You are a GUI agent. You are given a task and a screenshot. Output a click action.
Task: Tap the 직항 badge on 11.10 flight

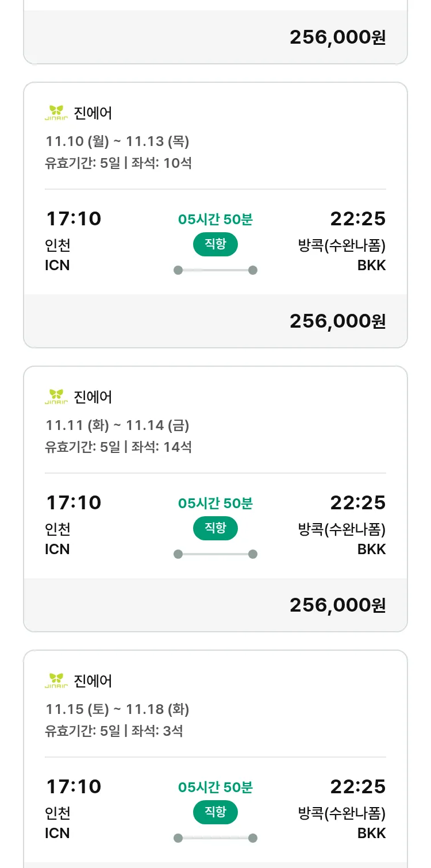[x=215, y=244]
